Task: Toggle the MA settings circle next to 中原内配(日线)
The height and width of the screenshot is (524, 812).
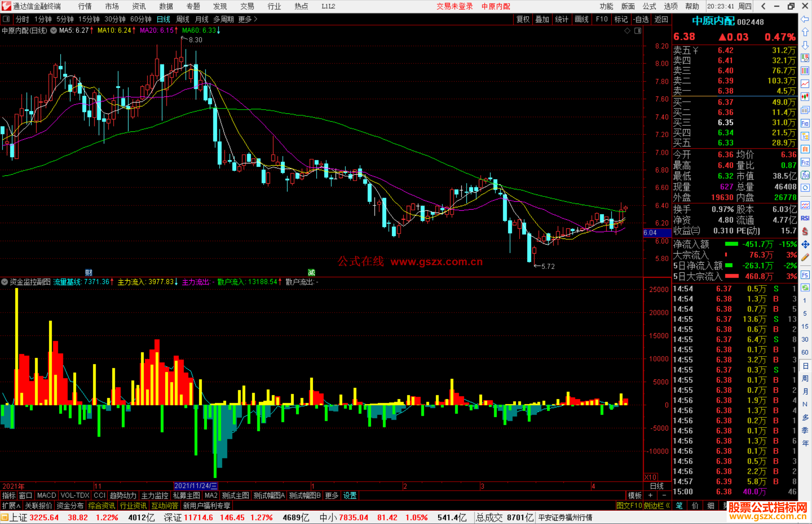Action: coord(53,30)
